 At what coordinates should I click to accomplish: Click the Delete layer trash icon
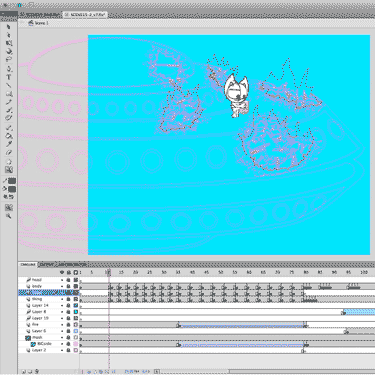pyautogui.click(x=37, y=371)
